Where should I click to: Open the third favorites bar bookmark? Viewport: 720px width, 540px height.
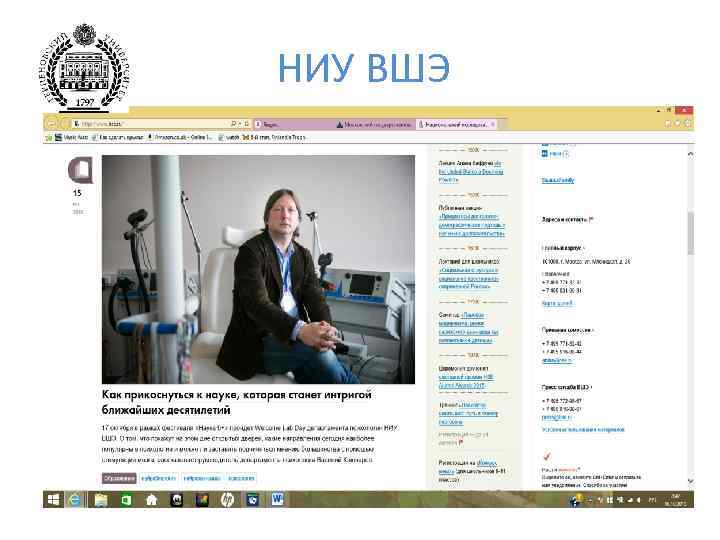coord(118,137)
